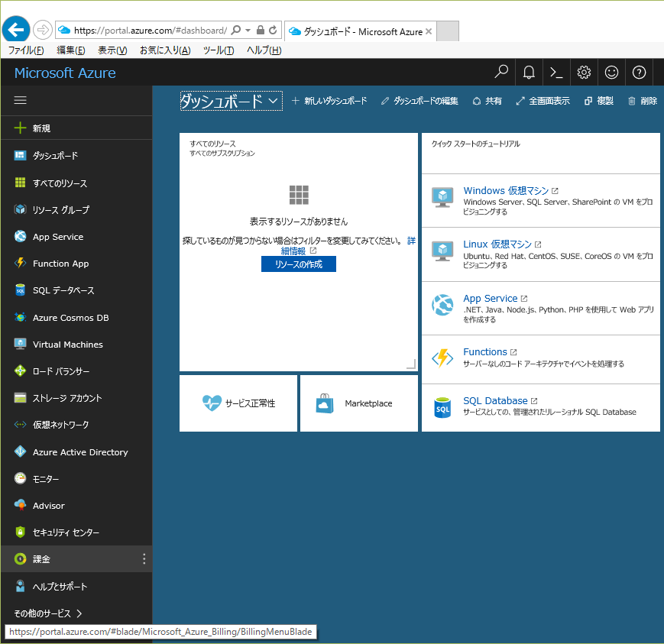Expand the ダッシュボード title dropdown
Image resolution: width=664 pixels, height=644 pixels.
[x=232, y=101]
